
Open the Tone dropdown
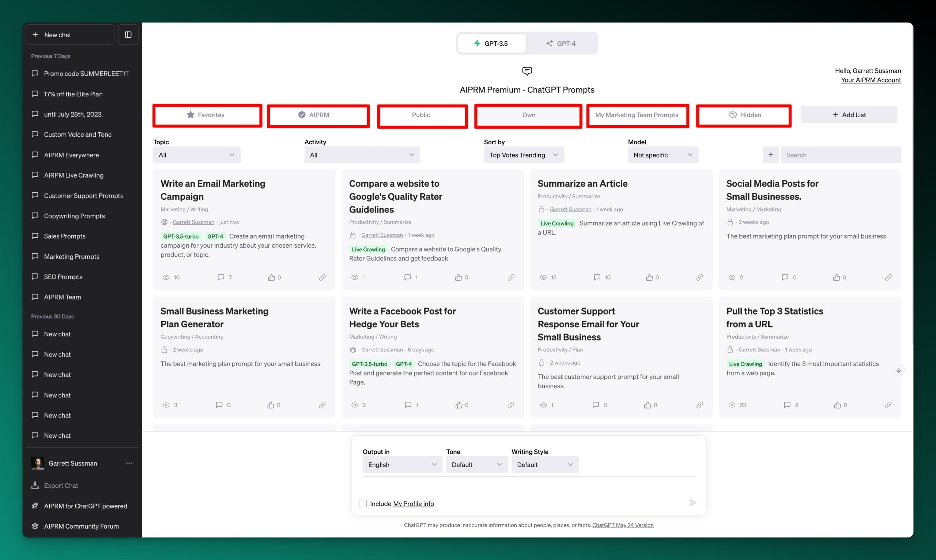[x=476, y=465]
